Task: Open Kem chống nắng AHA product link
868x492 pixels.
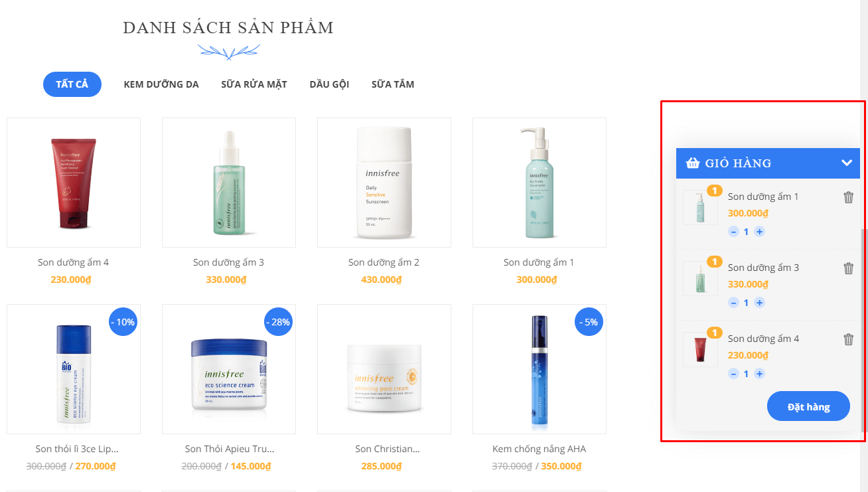Action: pyautogui.click(x=539, y=449)
